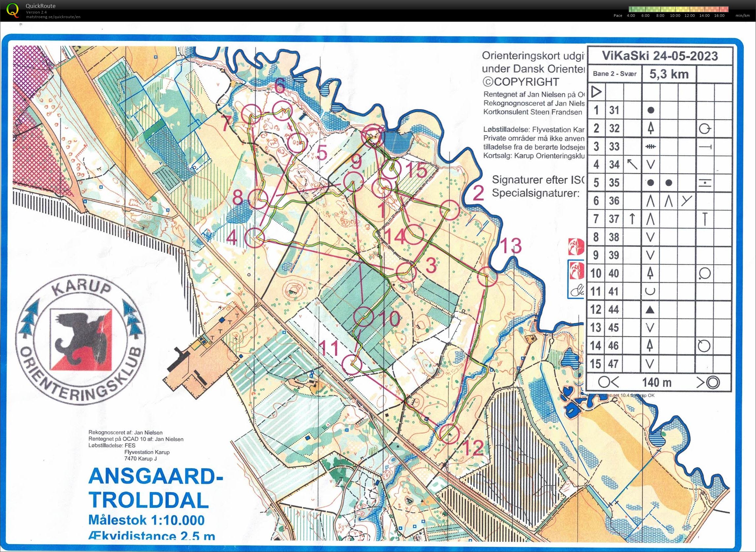
Task: Click the start/finish double circle on map
Action: coord(372,135)
